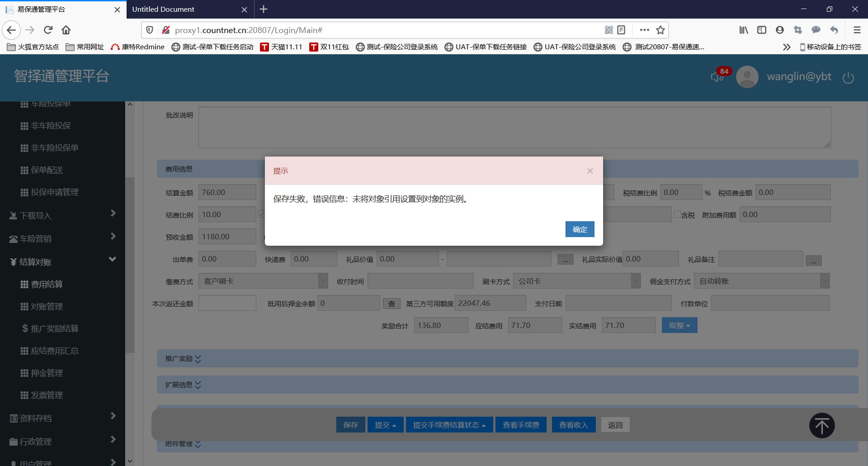Click the browser back arrow
This screenshot has height=466, width=868.
coord(11,30)
